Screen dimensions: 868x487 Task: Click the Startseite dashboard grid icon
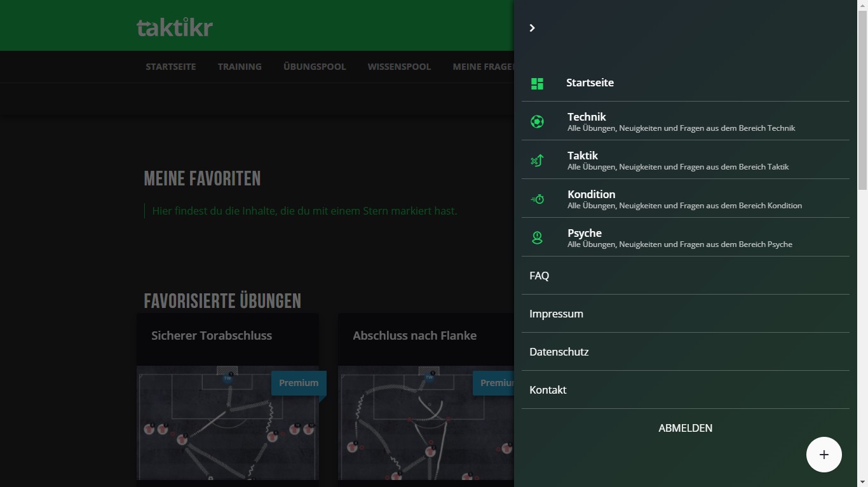click(537, 83)
